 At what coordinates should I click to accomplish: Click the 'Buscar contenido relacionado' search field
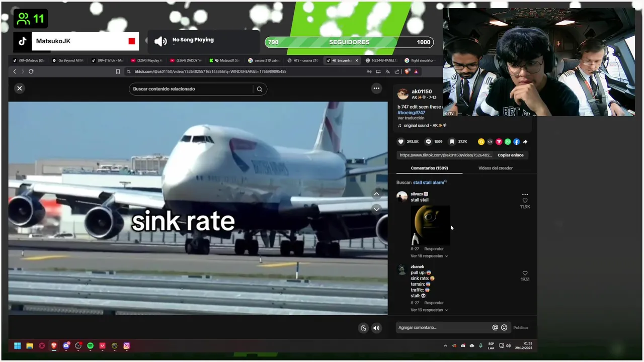coord(191,89)
